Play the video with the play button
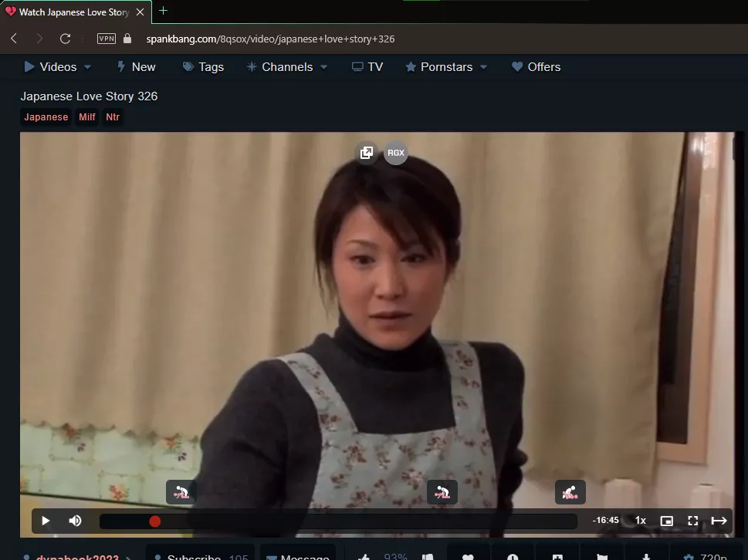 click(46, 521)
